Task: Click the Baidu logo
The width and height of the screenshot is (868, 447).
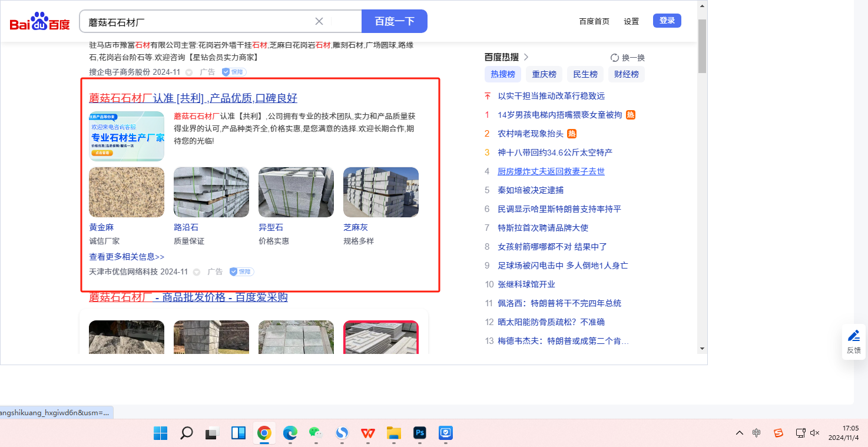Action: pyautogui.click(x=39, y=22)
